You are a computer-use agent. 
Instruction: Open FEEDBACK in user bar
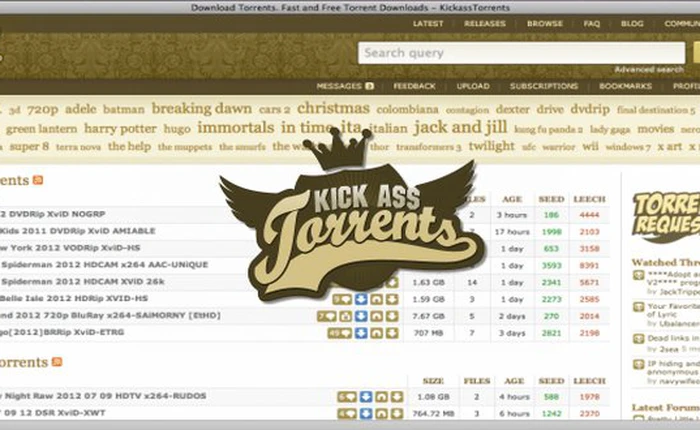click(414, 86)
